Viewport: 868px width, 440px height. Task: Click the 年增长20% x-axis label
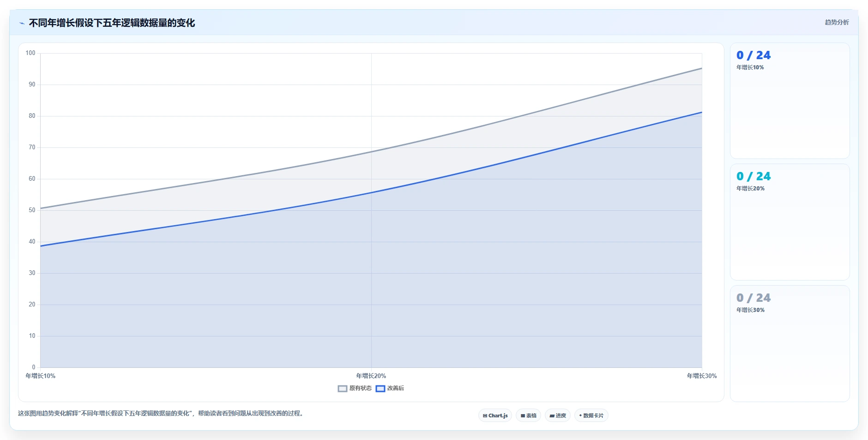(371, 376)
